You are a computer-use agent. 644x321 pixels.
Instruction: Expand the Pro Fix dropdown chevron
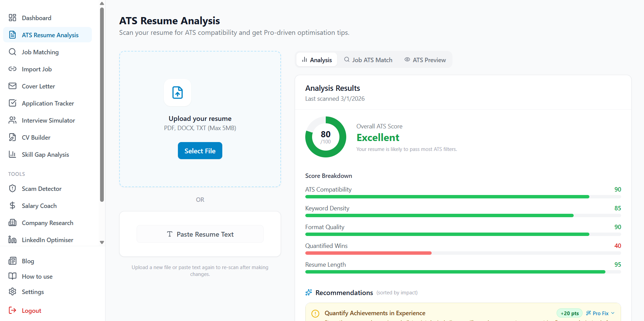coord(613,313)
